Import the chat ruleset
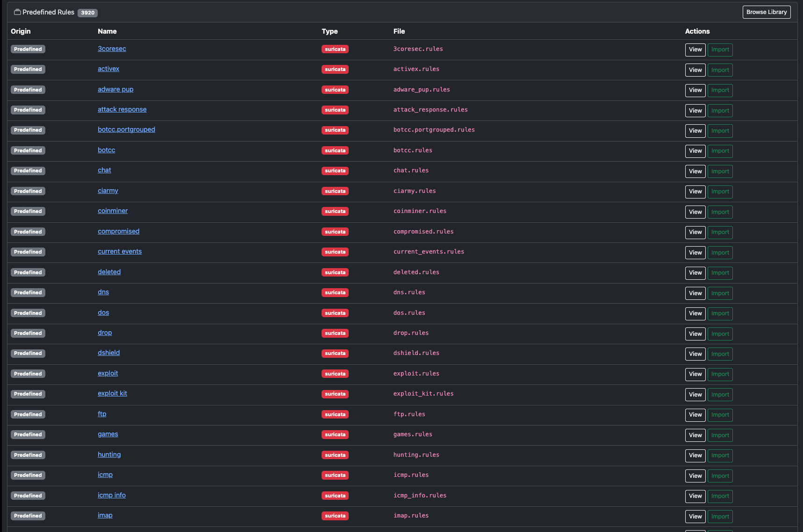The width and height of the screenshot is (803, 532). (x=720, y=171)
